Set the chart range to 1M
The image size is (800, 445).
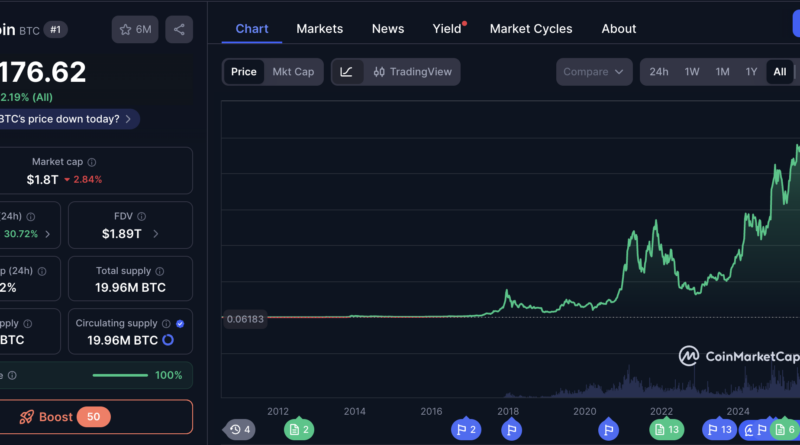722,72
